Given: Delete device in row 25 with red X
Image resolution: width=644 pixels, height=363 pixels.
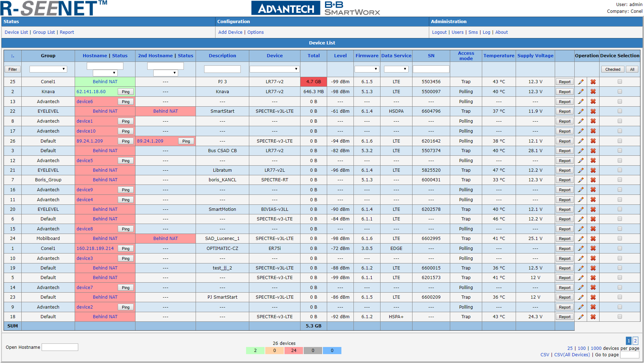Looking at the screenshot, I should (593, 82).
